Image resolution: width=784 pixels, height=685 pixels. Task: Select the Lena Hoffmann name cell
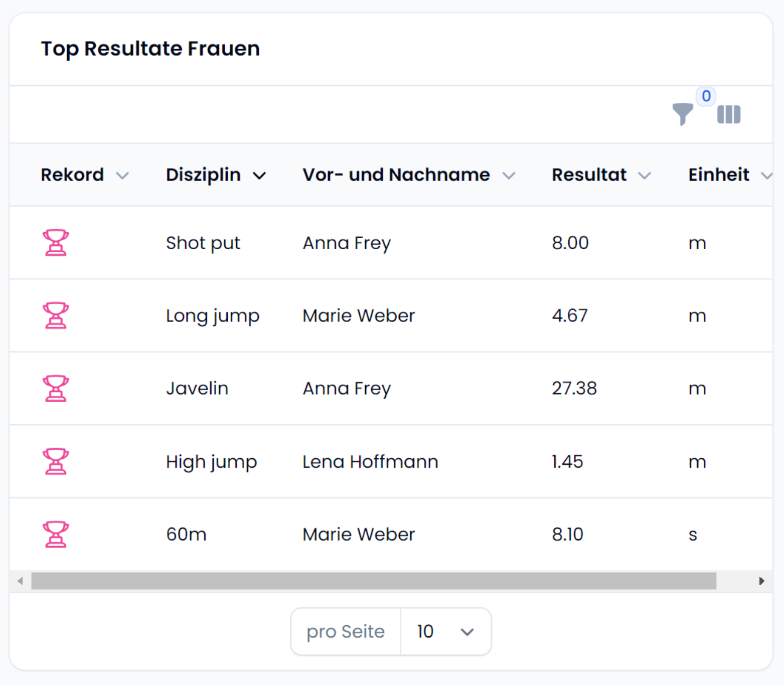tap(370, 462)
